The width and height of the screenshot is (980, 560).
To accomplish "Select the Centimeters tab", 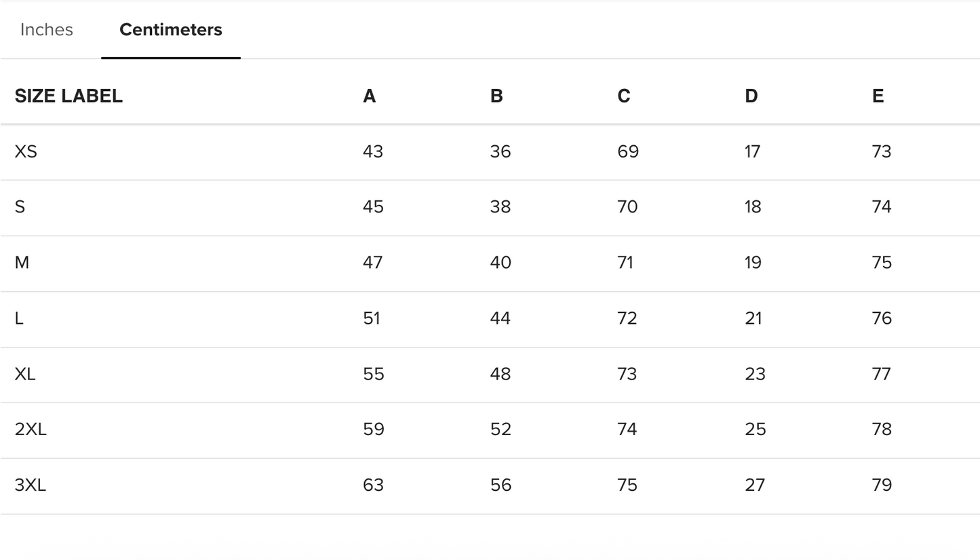I will pyautogui.click(x=171, y=30).
